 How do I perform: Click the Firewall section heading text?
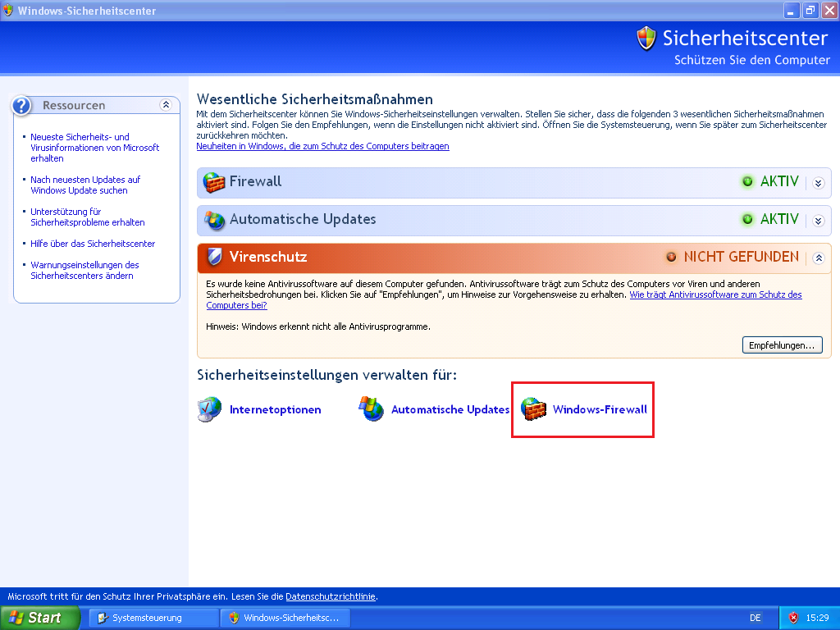coord(255,181)
